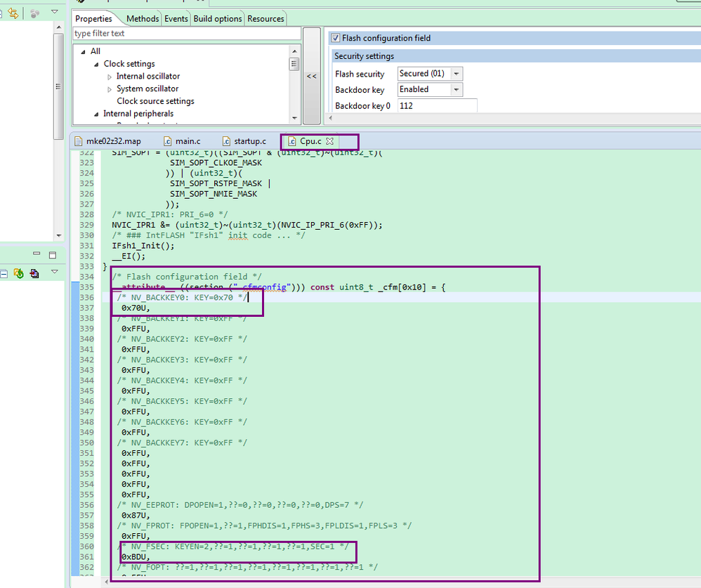701x588 pixels.
Task: Click the import documents icon with red arrow
Action: tap(34, 273)
